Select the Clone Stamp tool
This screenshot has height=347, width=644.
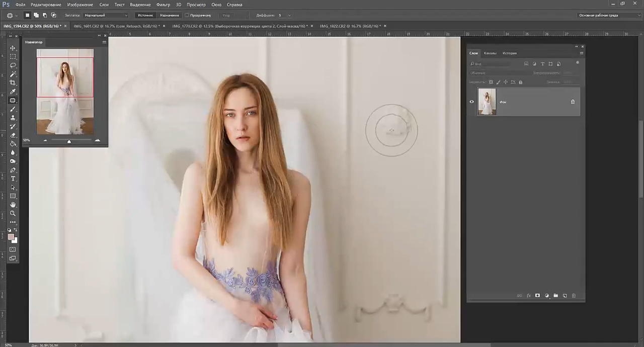pos(13,118)
